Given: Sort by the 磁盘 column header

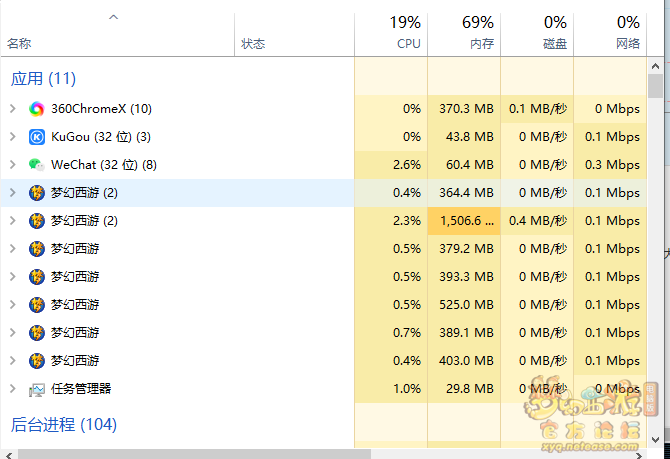Looking at the screenshot, I should 555,44.
